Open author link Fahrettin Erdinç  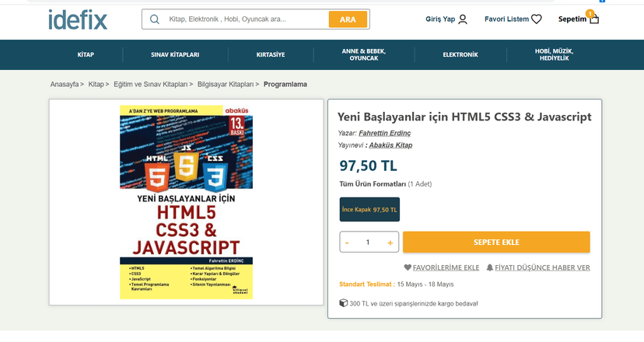384,133
